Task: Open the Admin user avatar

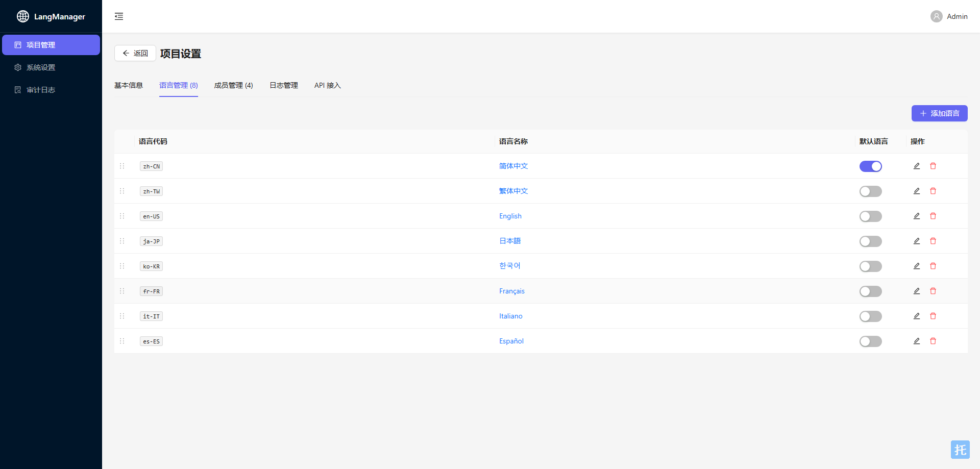Action: (936, 16)
